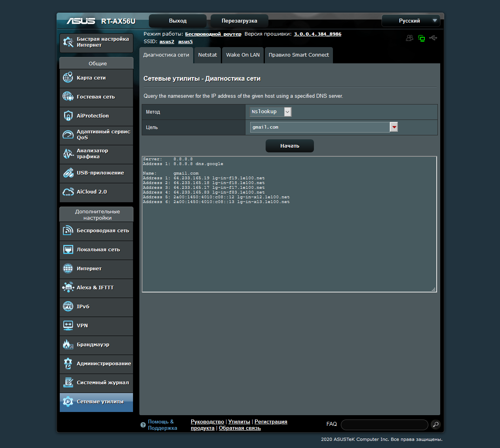Click the Цель gmail.com input field
The width and height of the screenshot is (500, 448).
coord(320,127)
